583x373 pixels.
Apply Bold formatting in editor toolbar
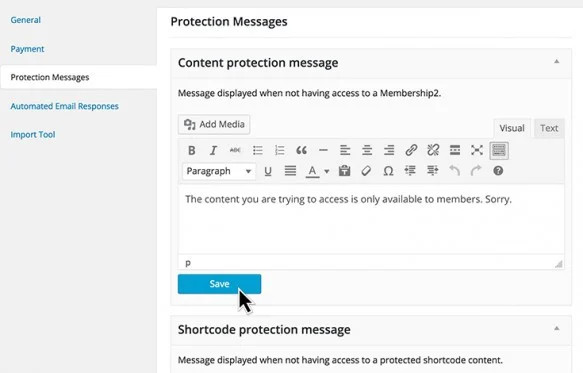[191, 151]
